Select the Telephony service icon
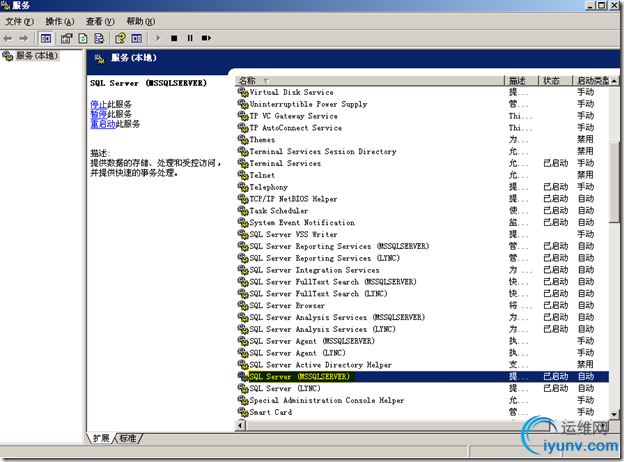Image resolution: width=624 pixels, height=462 pixels. point(243,187)
